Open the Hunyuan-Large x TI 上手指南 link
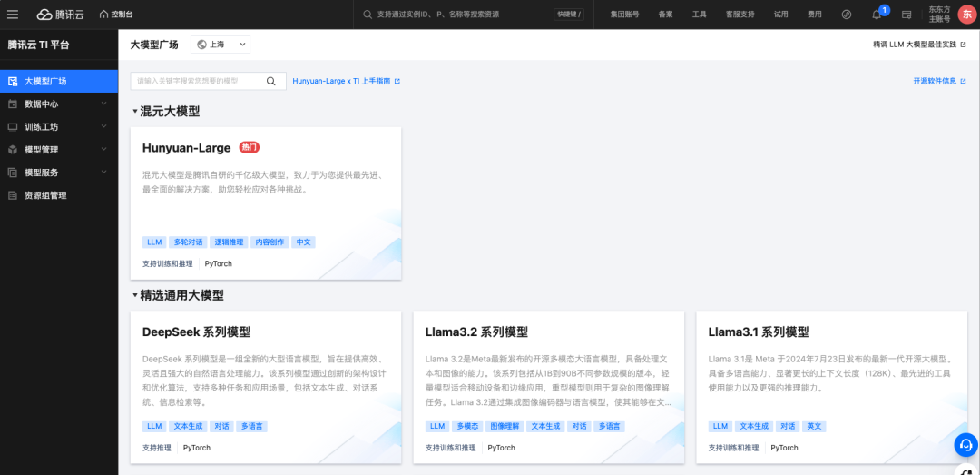980x475 pixels. click(341, 82)
